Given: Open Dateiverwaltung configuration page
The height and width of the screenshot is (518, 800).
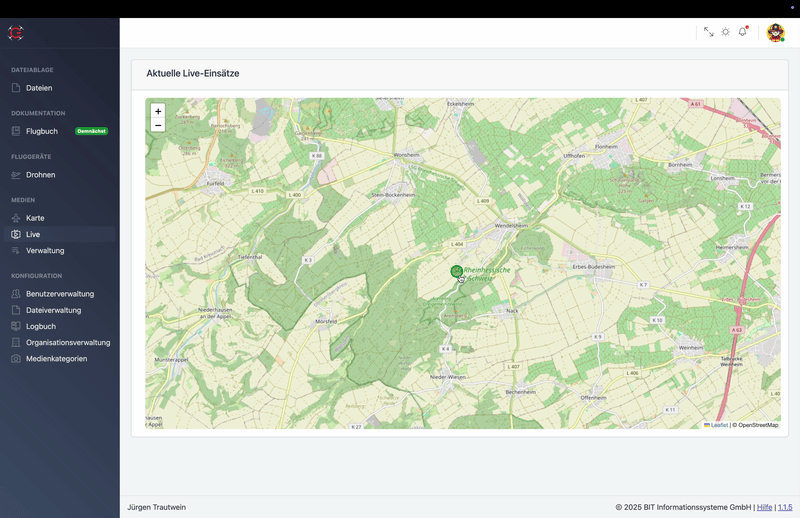Looking at the screenshot, I should 54,310.
